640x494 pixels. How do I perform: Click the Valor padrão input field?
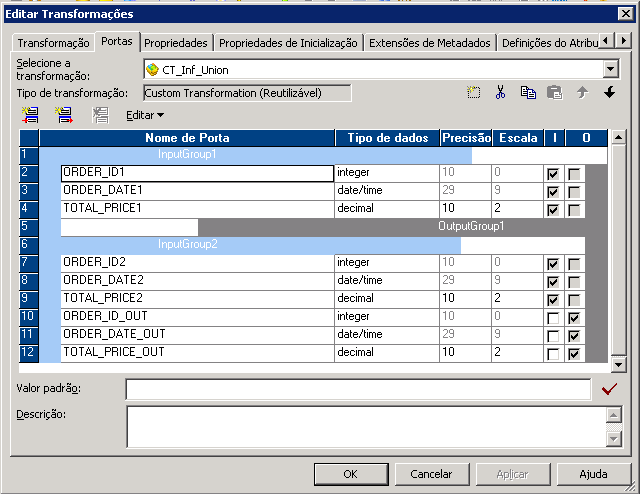[x=358, y=389]
